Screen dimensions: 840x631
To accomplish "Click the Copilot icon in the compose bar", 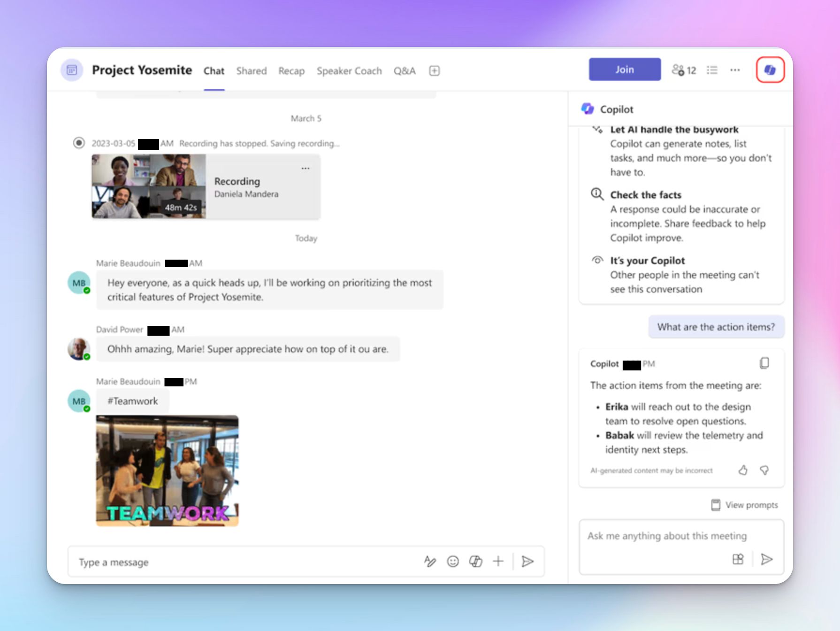I will click(x=475, y=561).
